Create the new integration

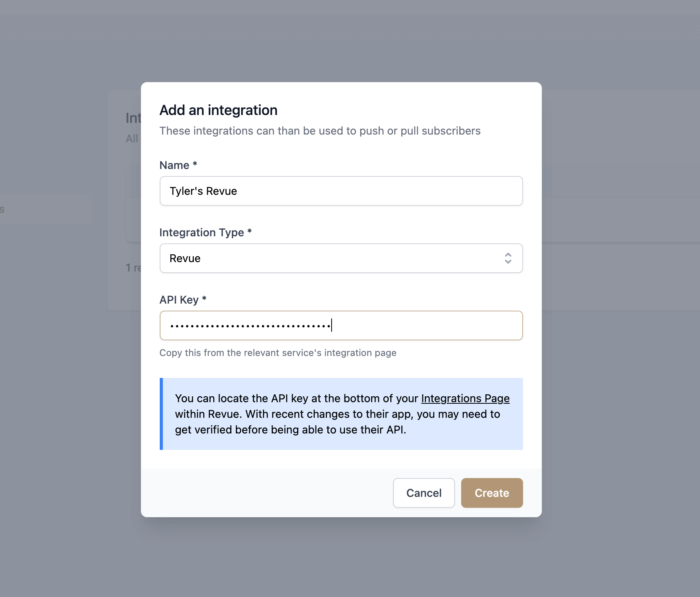(492, 493)
